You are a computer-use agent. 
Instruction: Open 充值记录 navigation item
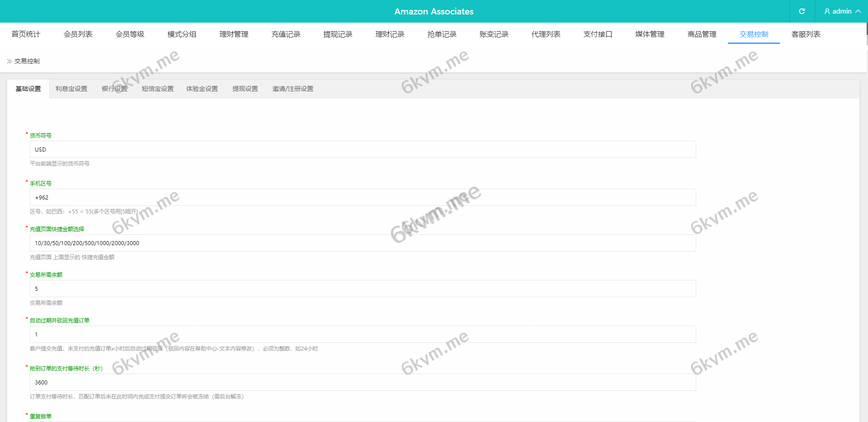pos(286,34)
